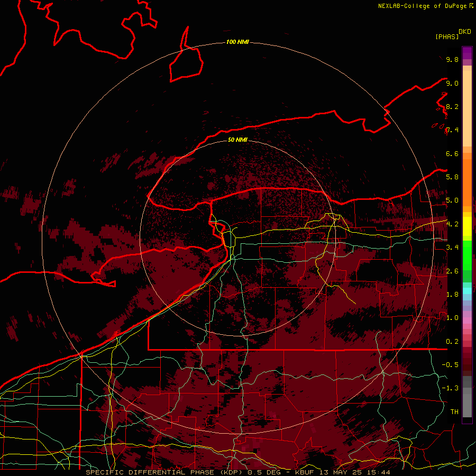This screenshot has height=476, width=476.
Task: Click the -1.3 color scale value
Action: coord(450,388)
